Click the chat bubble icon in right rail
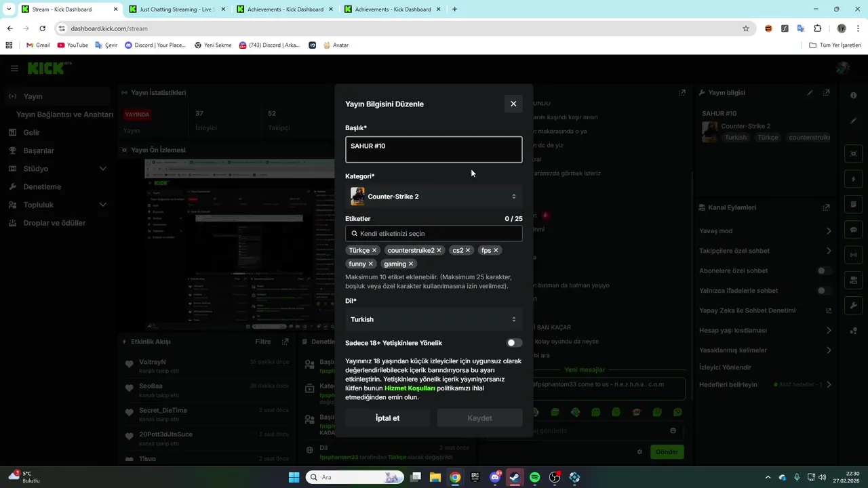This screenshot has width=868, height=488. coord(853,230)
